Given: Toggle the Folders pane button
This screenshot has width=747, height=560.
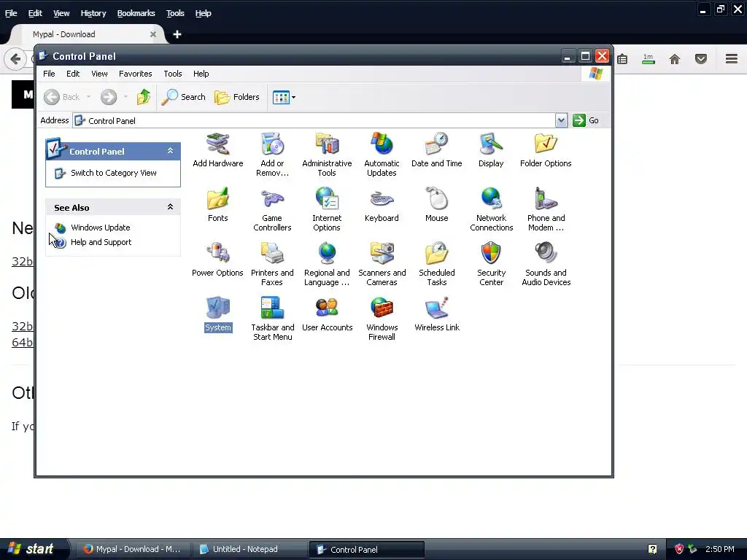Looking at the screenshot, I should (x=237, y=97).
